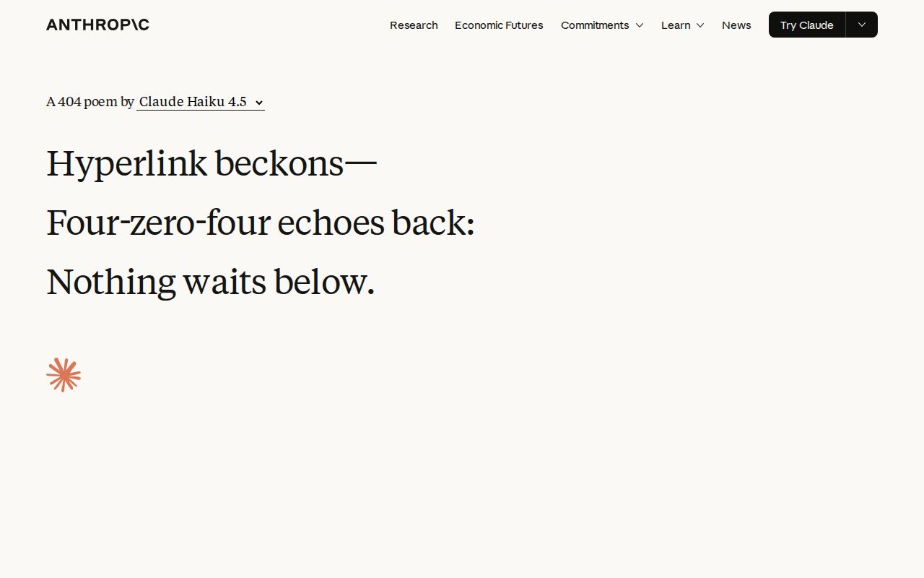Click the orange starburst Claude icon
The width and height of the screenshot is (924, 578).
click(x=64, y=375)
